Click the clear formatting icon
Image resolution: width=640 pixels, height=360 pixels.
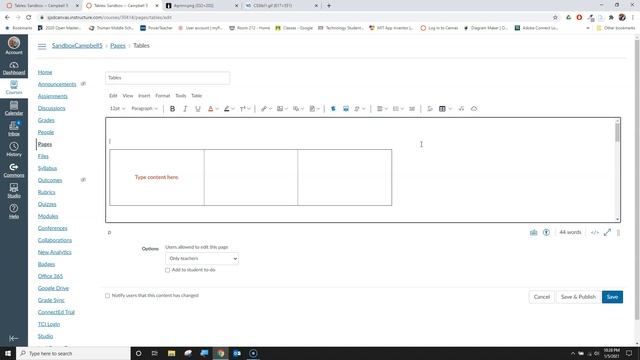coord(429,109)
